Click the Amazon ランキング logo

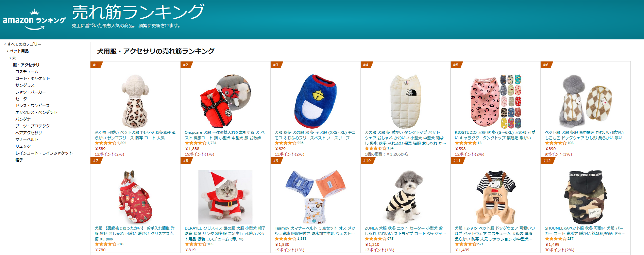click(34, 20)
